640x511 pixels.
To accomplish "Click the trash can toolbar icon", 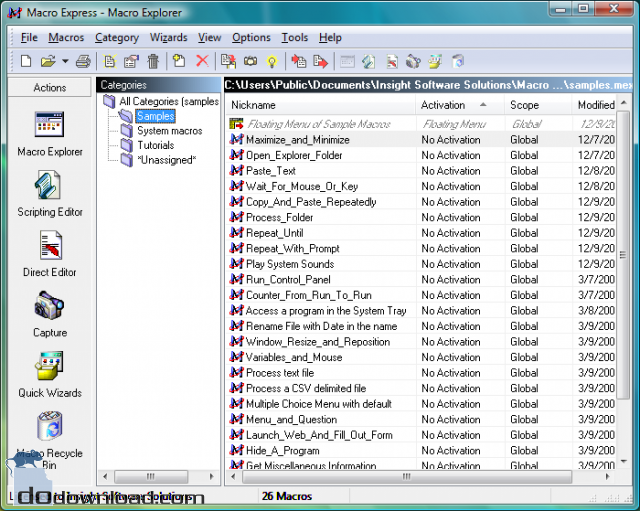I will point(153,61).
